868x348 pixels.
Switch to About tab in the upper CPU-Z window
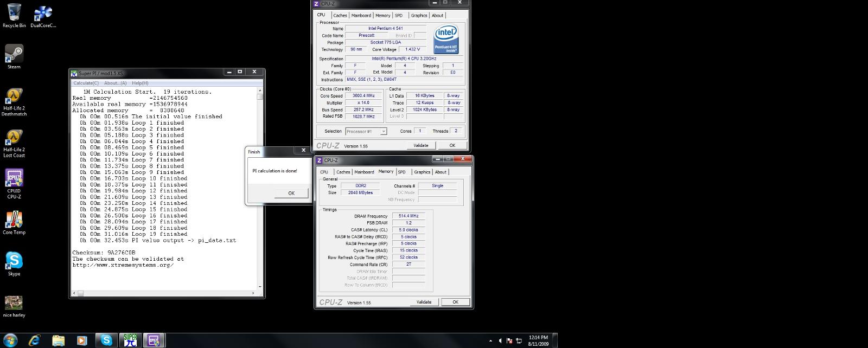pos(437,15)
